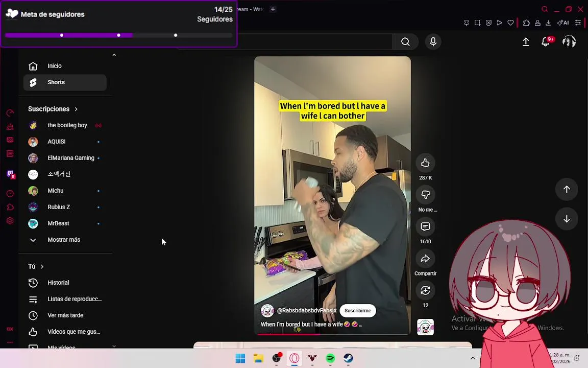Click the remix icon showing 12
Viewport: 588px width, 368px height.
[425, 290]
